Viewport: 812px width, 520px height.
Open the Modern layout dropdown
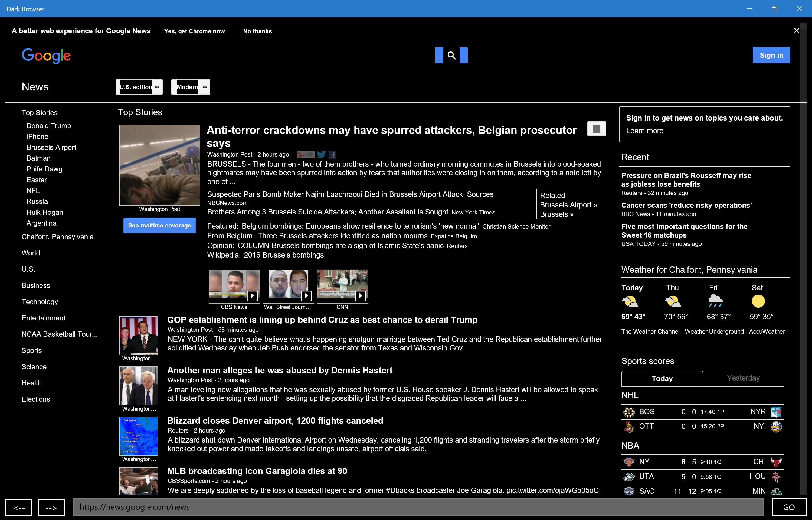(191, 87)
